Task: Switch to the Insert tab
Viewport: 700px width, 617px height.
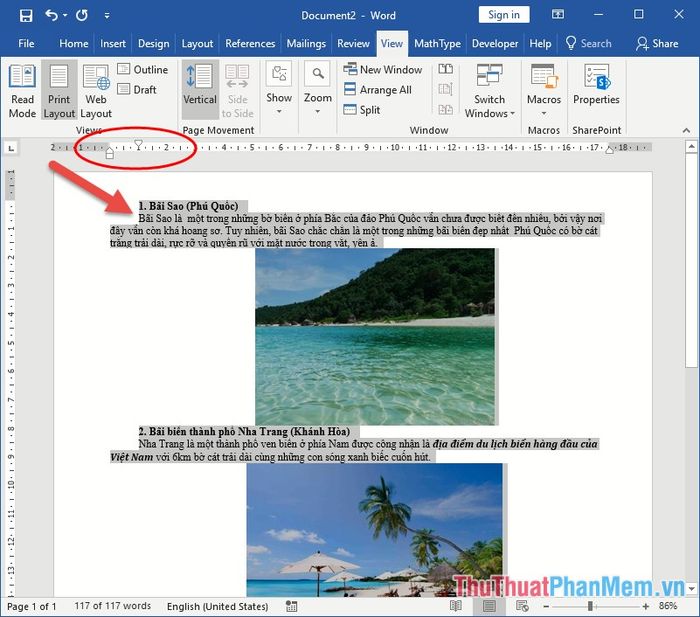Action: click(112, 43)
